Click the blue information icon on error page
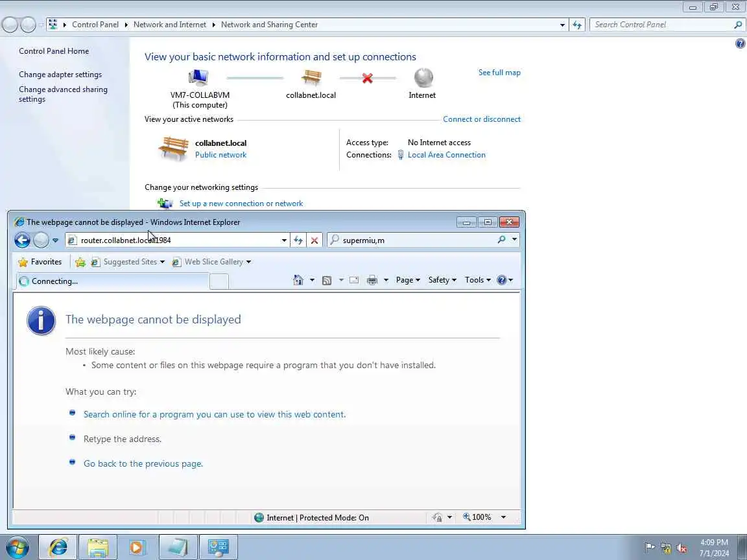The height and width of the screenshot is (560, 747). pos(41,320)
